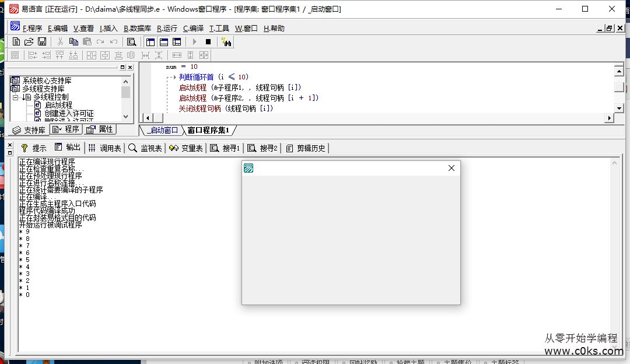630x364 pixels.
Task: Select the 启动线程 tree item
Action: tap(58, 105)
